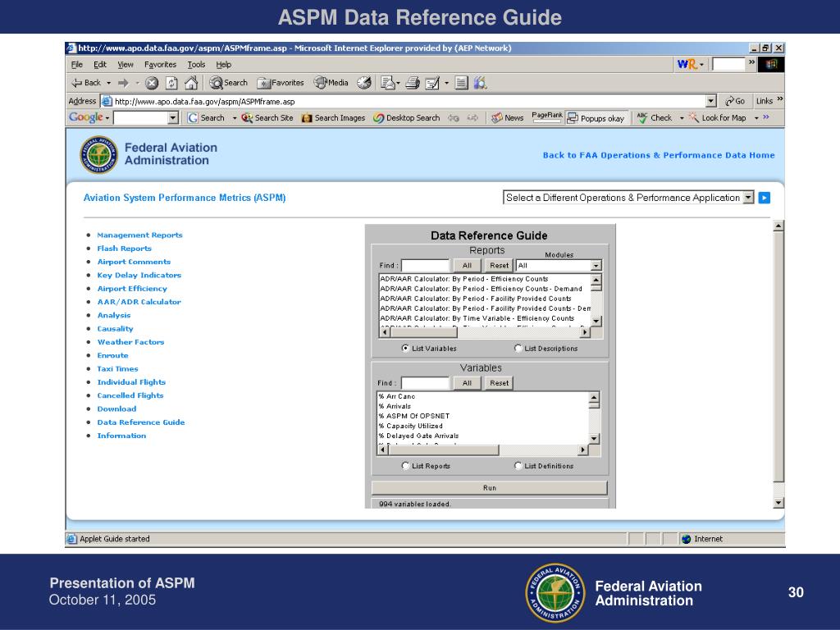840x630 pixels.
Task: Open the Google search box dropdown
Action: [x=173, y=118]
